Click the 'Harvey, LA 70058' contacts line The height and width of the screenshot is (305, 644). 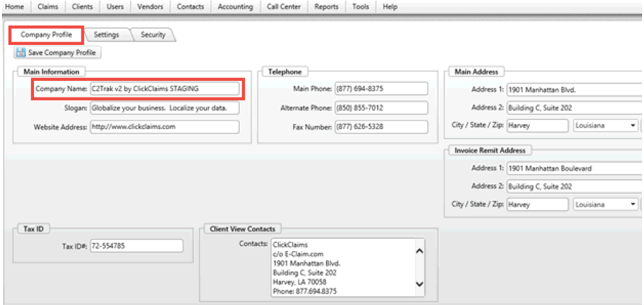[x=300, y=282]
